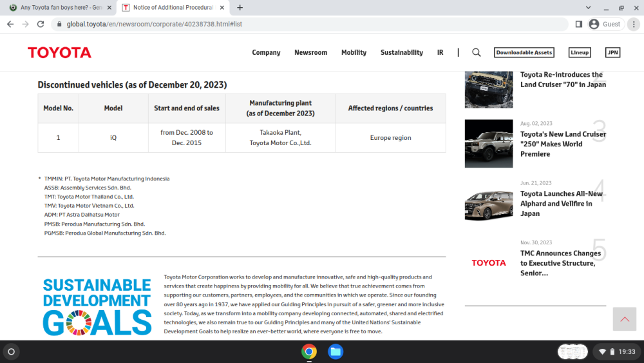Open the Files app on the shelf
Screen dimensions: 644x363
(x=336, y=352)
